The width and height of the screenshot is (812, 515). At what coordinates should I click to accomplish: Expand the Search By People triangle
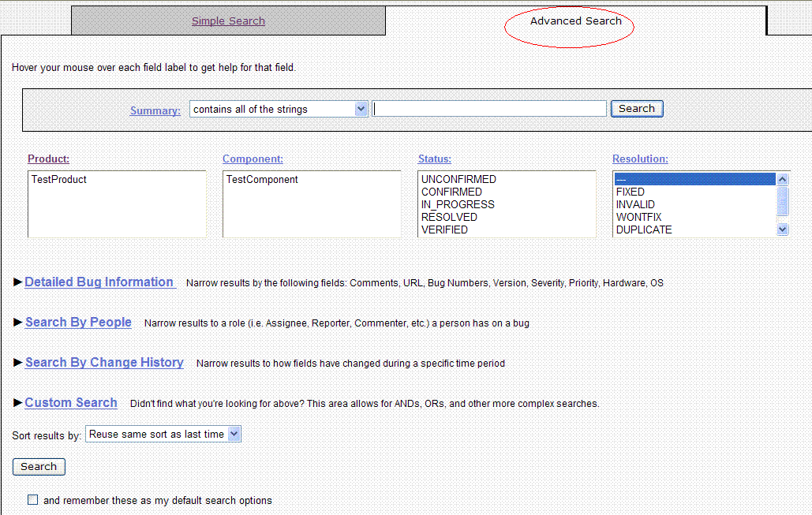[17, 322]
